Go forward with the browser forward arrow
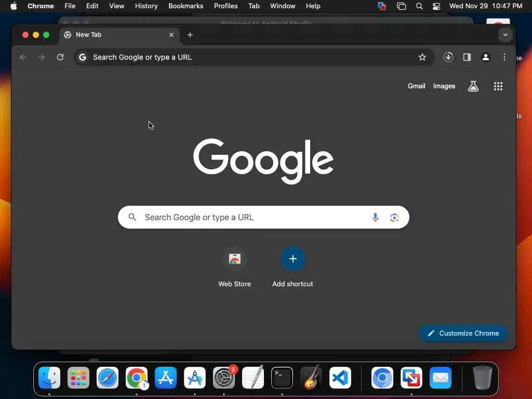 click(x=42, y=57)
